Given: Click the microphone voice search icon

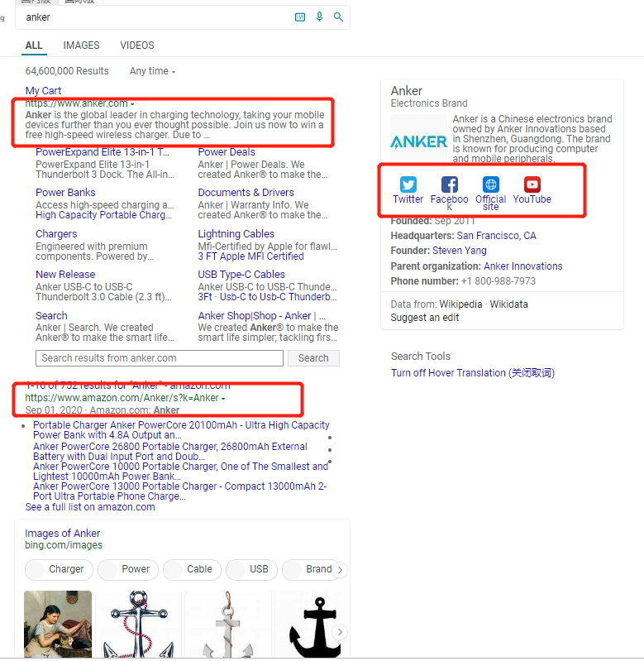Looking at the screenshot, I should [320, 17].
